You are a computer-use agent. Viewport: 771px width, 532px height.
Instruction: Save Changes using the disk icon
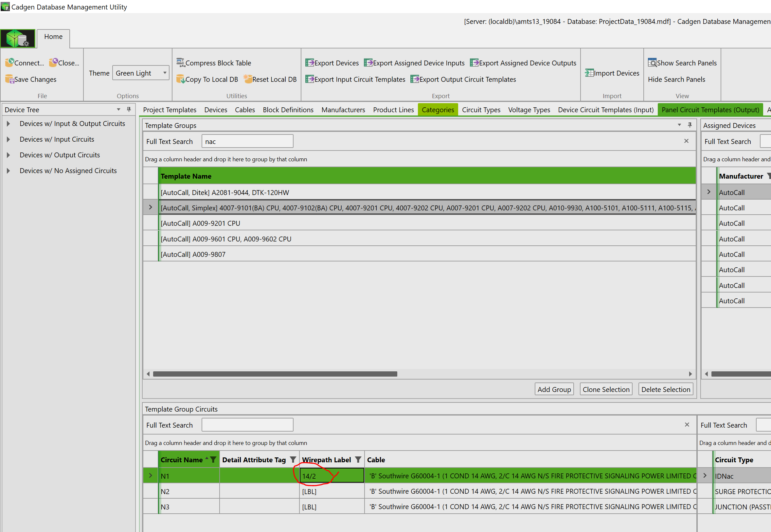tap(9, 79)
